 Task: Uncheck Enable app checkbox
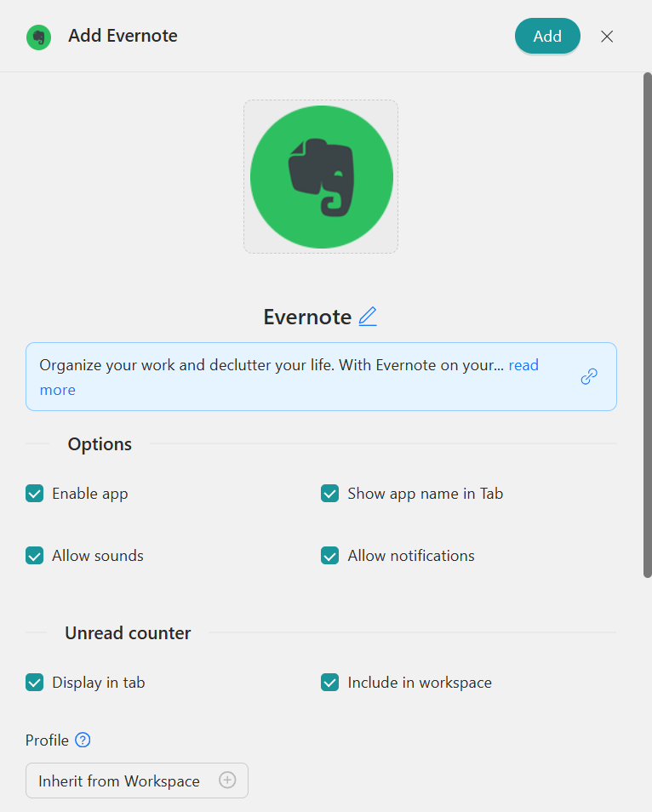[35, 494]
